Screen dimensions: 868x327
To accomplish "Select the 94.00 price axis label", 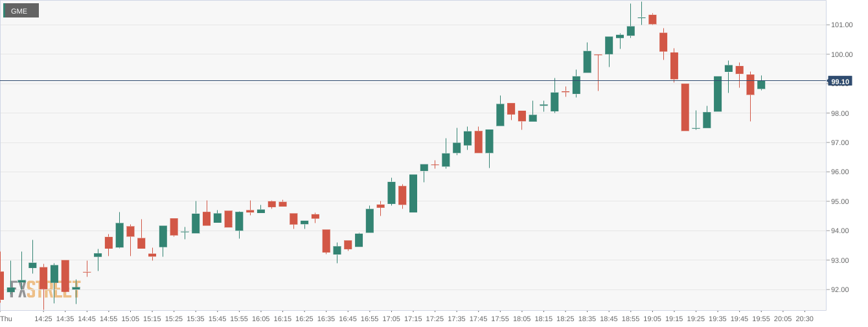I will tap(841, 231).
